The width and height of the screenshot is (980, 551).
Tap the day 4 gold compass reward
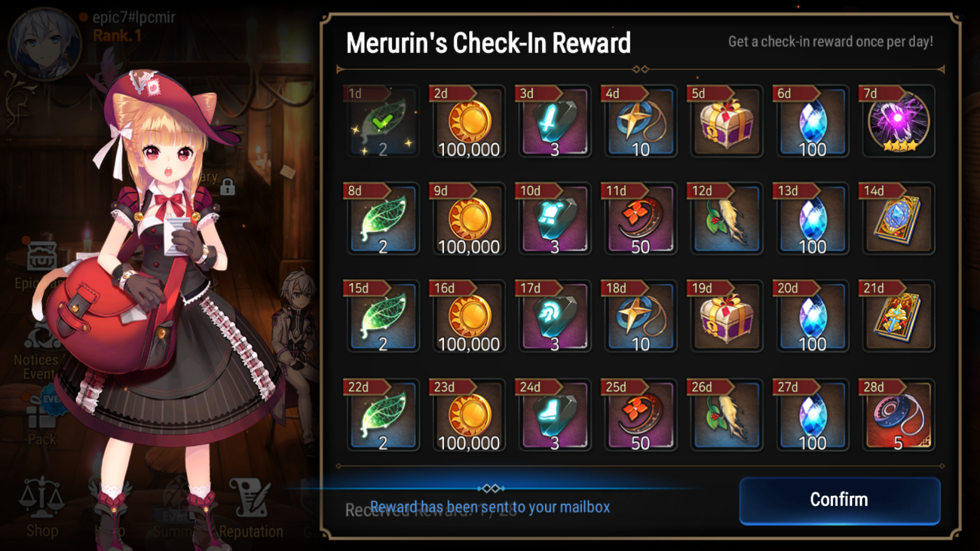pyautogui.click(x=641, y=122)
